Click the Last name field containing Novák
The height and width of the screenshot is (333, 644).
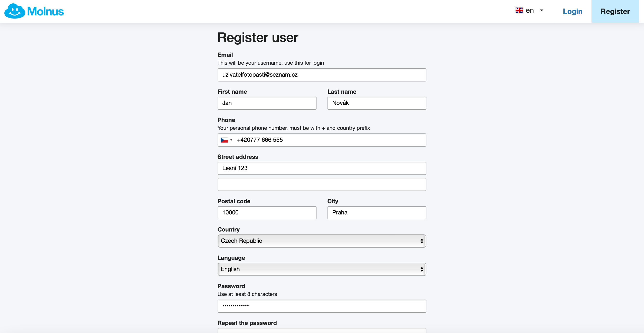coord(377,103)
